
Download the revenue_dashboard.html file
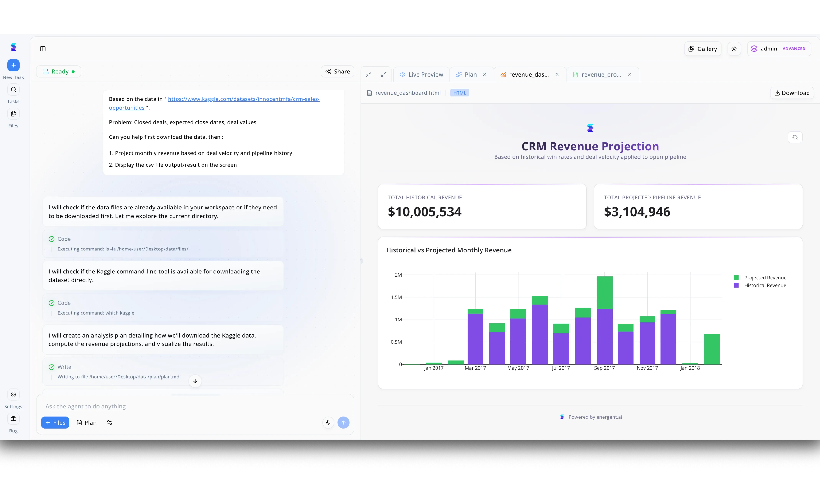coord(792,93)
